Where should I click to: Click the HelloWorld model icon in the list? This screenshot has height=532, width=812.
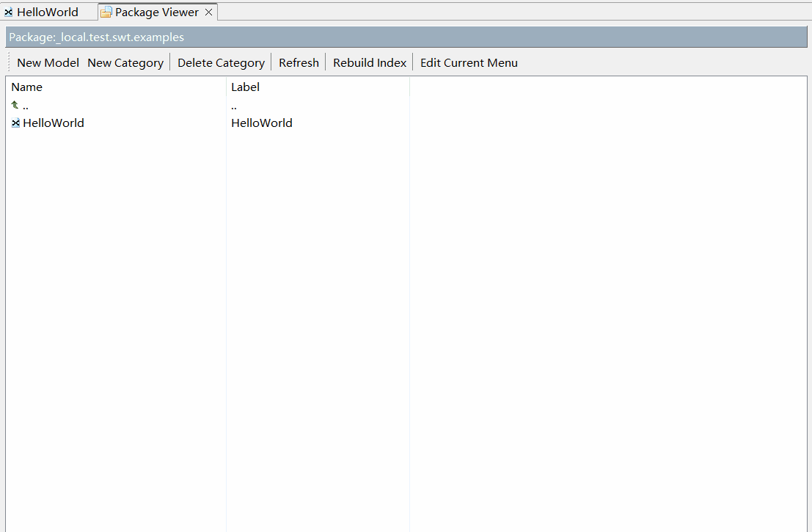pos(15,123)
